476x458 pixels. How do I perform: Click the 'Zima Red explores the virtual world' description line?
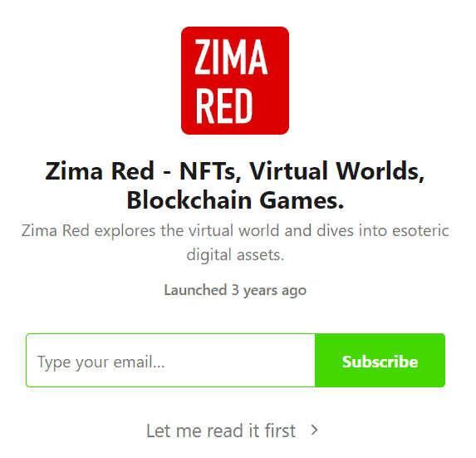[x=235, y=230]
